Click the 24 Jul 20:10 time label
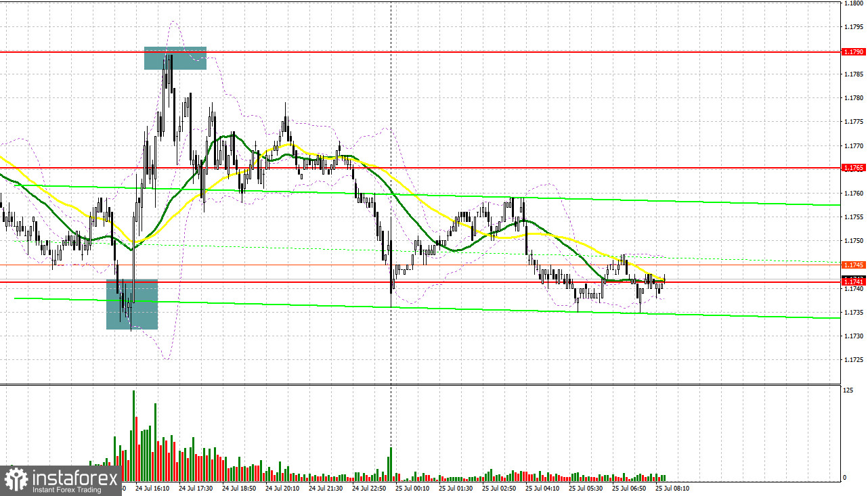868x496 pixels. tap(282, 487)
